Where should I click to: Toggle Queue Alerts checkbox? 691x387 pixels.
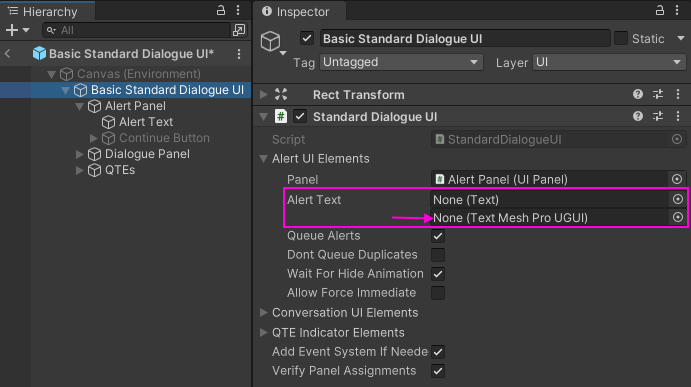click(438, 236)
